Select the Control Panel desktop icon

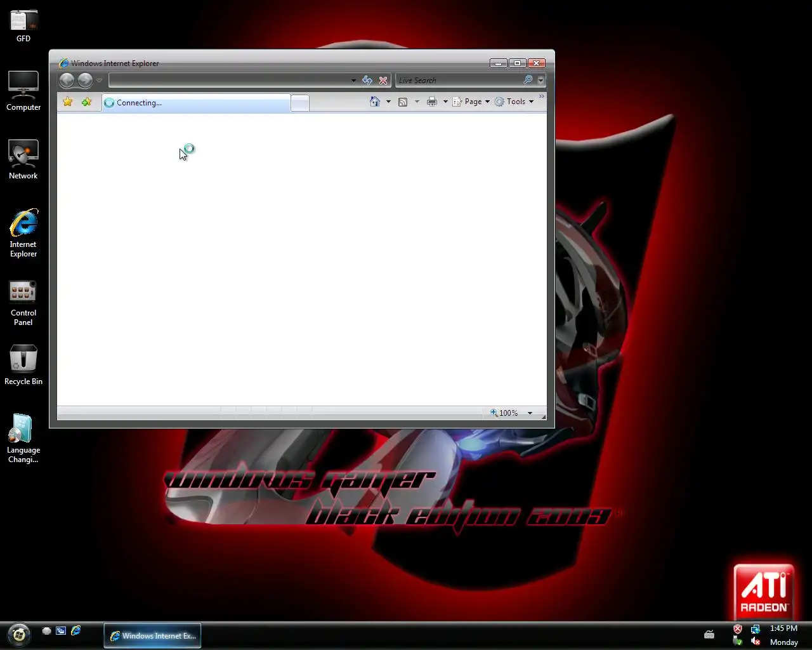point(23,303)
